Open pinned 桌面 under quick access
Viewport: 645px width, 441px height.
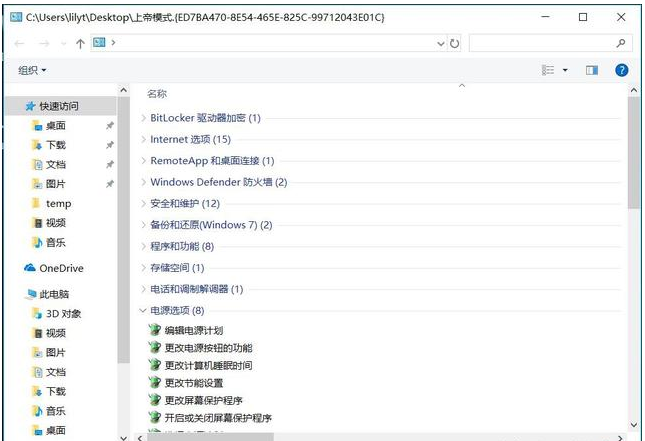(56, 125)
